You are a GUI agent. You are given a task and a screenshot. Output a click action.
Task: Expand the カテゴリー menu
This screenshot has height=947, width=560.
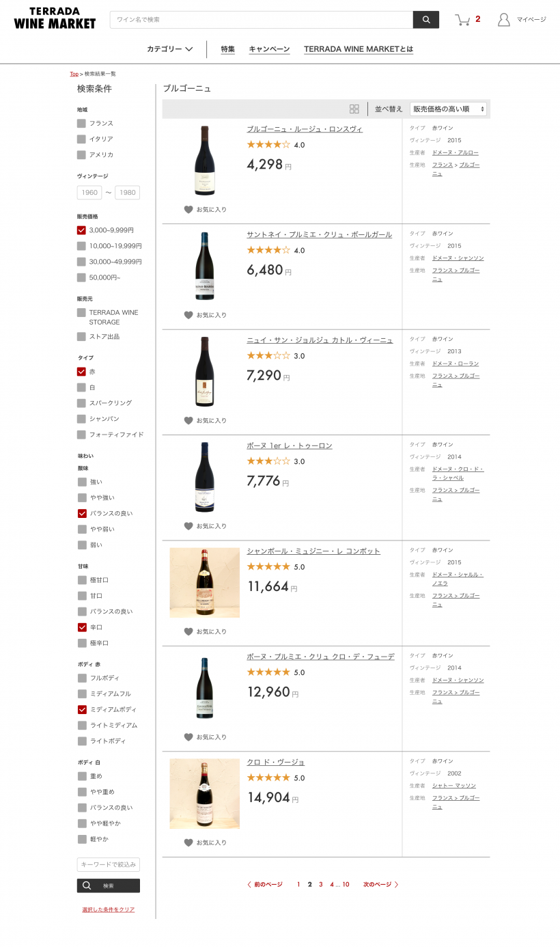click(170, 49)
